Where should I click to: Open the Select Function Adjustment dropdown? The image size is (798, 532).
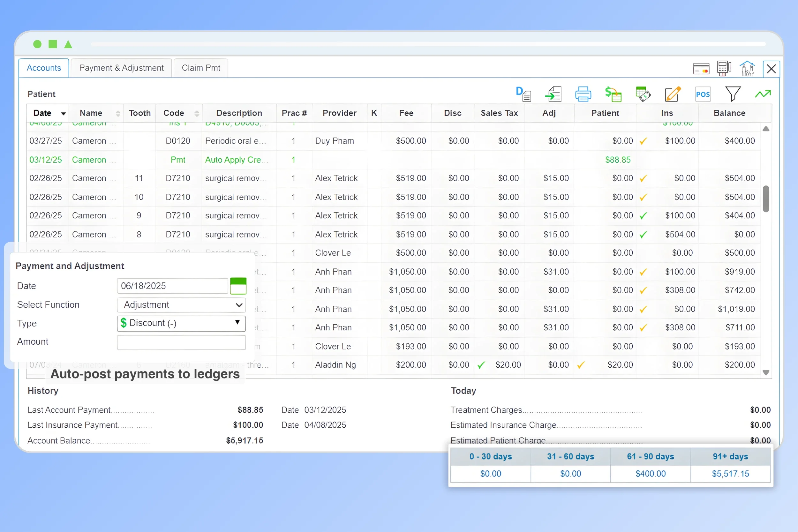click(181, 305)
